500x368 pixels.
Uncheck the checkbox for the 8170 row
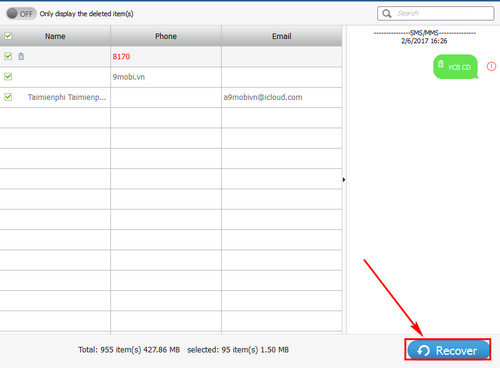pyautogui.click(x=8, y=56)
